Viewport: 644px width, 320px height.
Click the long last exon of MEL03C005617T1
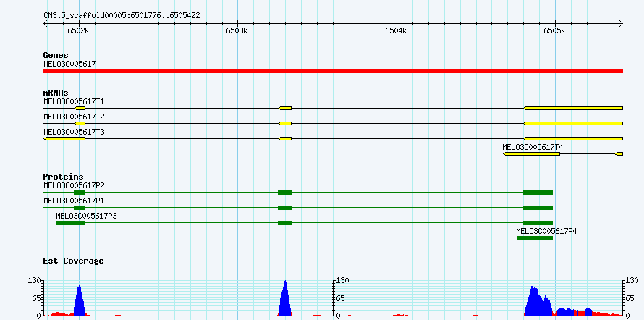[x=573, y=108]
